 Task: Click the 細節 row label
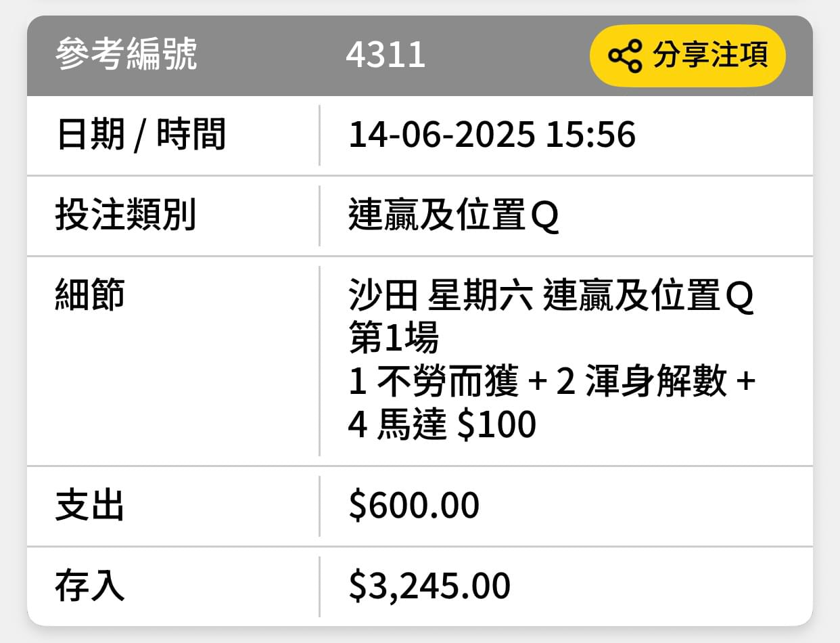pos(91,296)
